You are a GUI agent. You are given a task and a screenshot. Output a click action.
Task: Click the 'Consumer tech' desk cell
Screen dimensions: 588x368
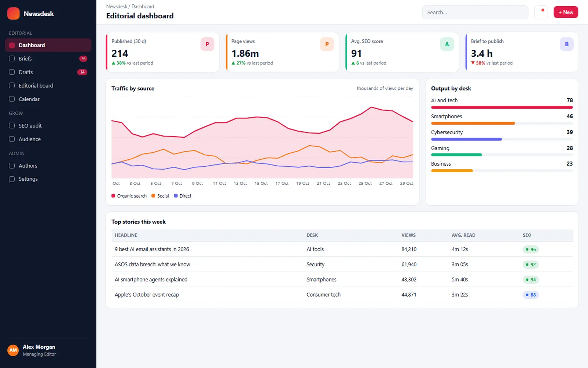(323, 294)
